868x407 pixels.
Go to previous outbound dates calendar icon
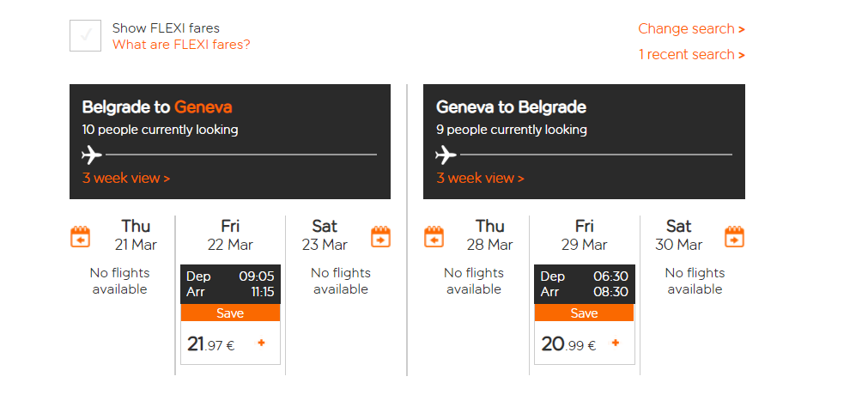(80, 236)
